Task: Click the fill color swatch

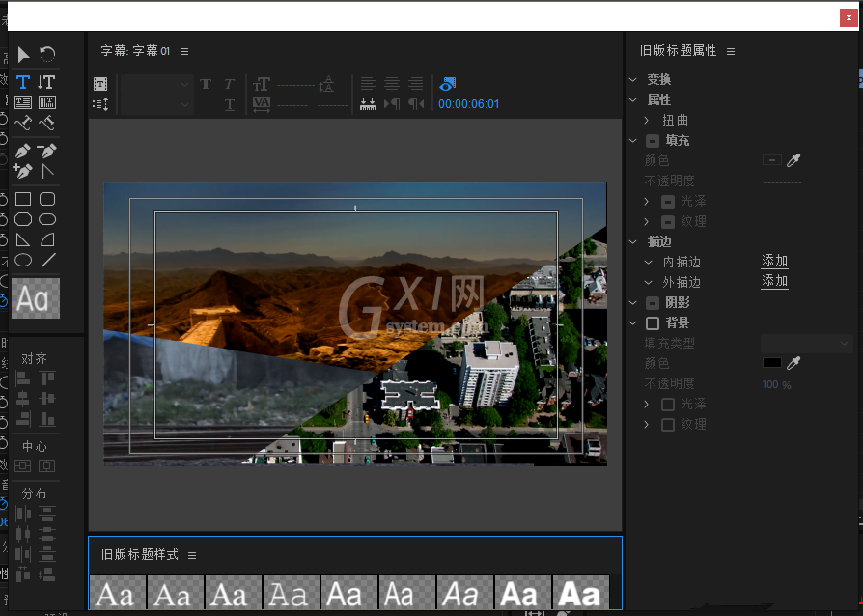Action: pyautogui.click(x=771, y=160)
